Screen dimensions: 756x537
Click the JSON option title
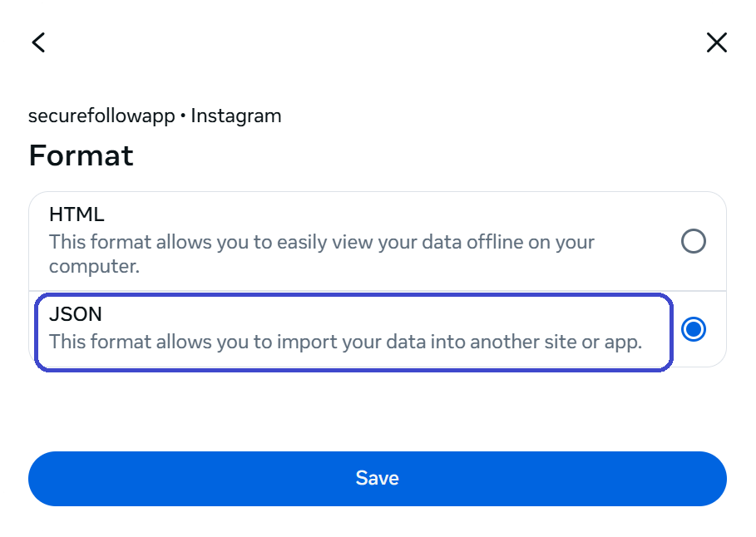[x=76, y=315]
